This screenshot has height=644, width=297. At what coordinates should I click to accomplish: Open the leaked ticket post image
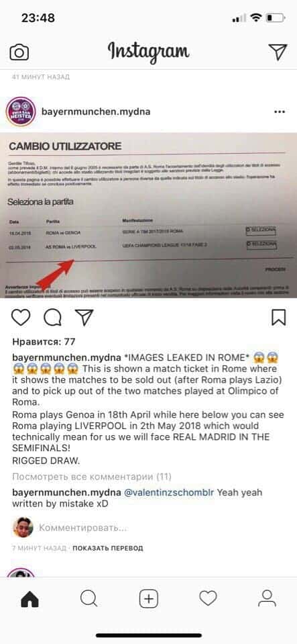[149, 215]
